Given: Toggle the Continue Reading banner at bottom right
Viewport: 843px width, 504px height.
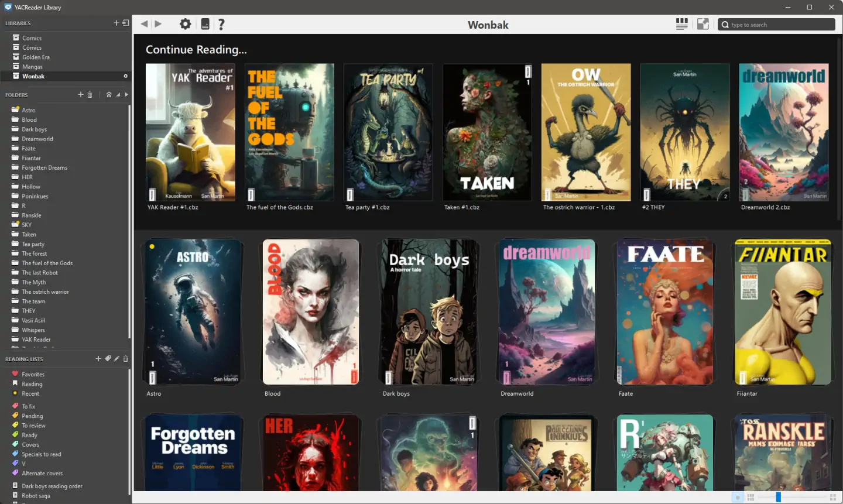Looking at the screenshot, I should pos(738,497).
